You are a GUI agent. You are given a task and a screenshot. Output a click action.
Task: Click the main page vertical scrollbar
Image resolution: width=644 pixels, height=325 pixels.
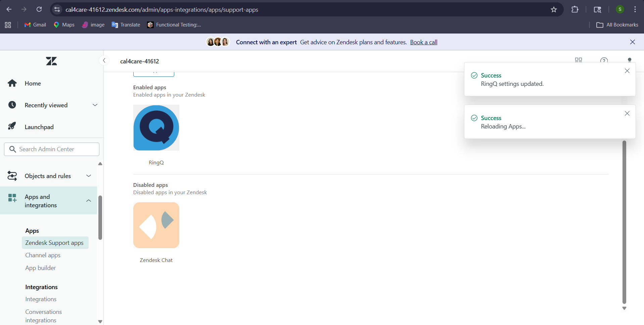coord(624,222)
